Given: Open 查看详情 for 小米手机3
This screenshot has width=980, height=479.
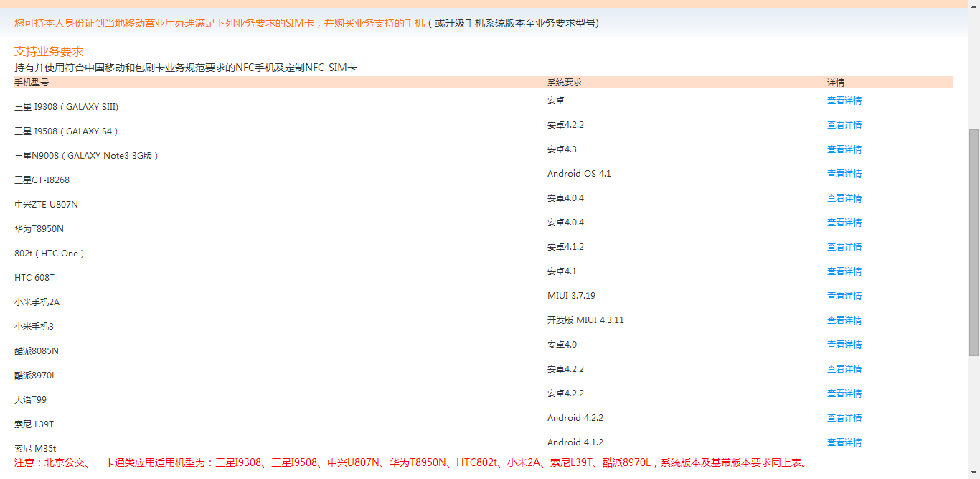Looking at the screenshot, I should click(x=844, y=320).
